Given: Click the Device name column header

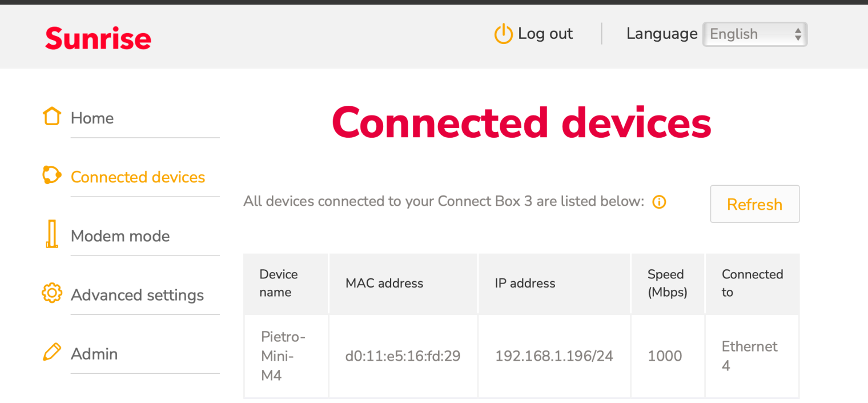Looking at the screenshot, I should coord(279,283).
